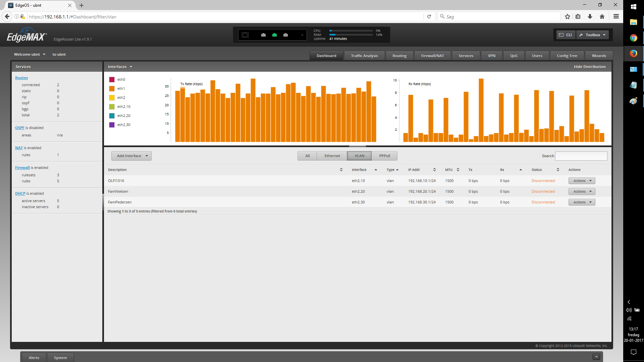The height and width of the screenshot is (362, 644).
Task: Click Chrome icon in Windows taskbar
Action: [x=633, y=38]
